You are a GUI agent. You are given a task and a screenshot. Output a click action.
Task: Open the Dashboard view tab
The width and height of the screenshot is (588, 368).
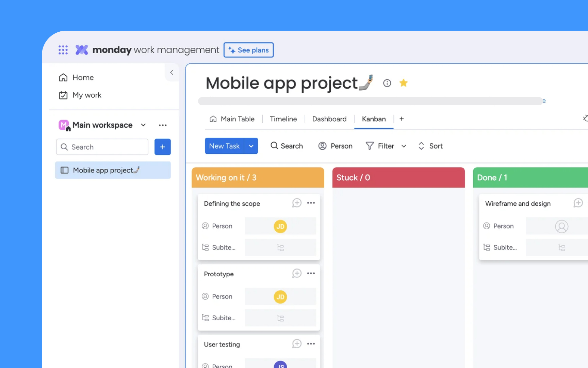click(329, 119)
